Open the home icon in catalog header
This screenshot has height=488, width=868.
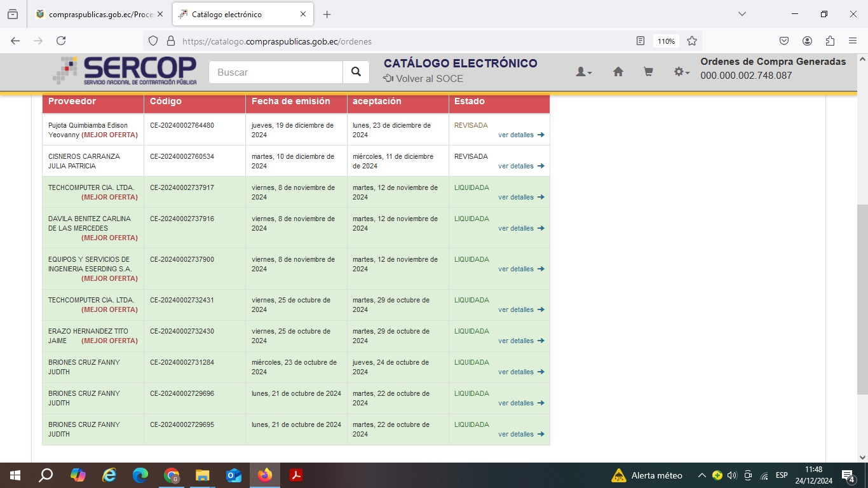click(618, 72)
